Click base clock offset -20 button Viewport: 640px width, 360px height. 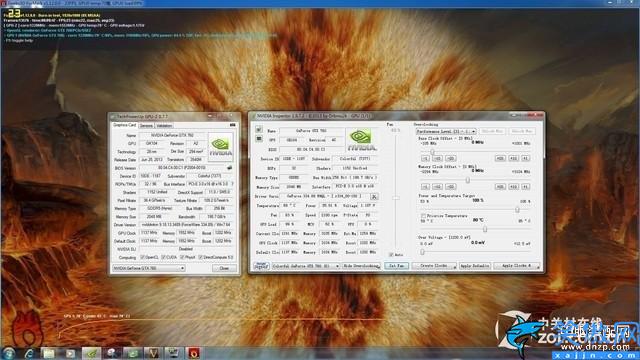(451, 158)
